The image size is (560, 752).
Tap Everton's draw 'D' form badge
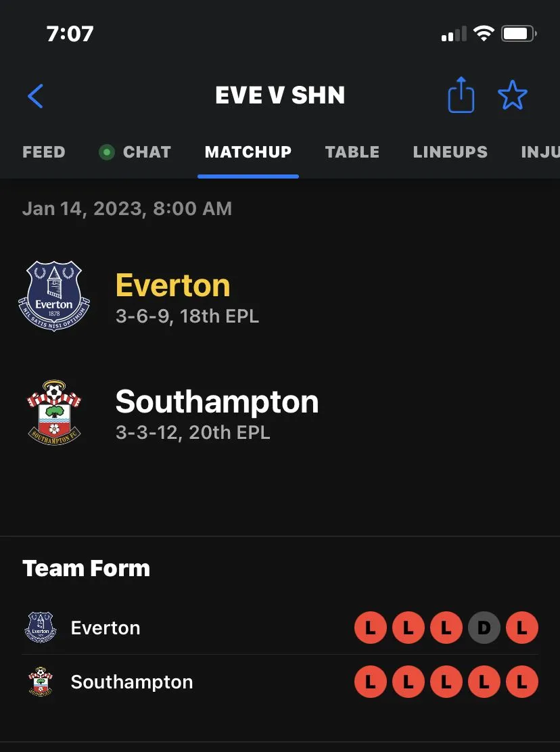coord(484,628)
